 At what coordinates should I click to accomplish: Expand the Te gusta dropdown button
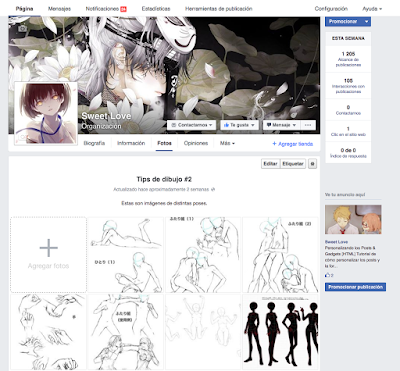click(239, 125)
